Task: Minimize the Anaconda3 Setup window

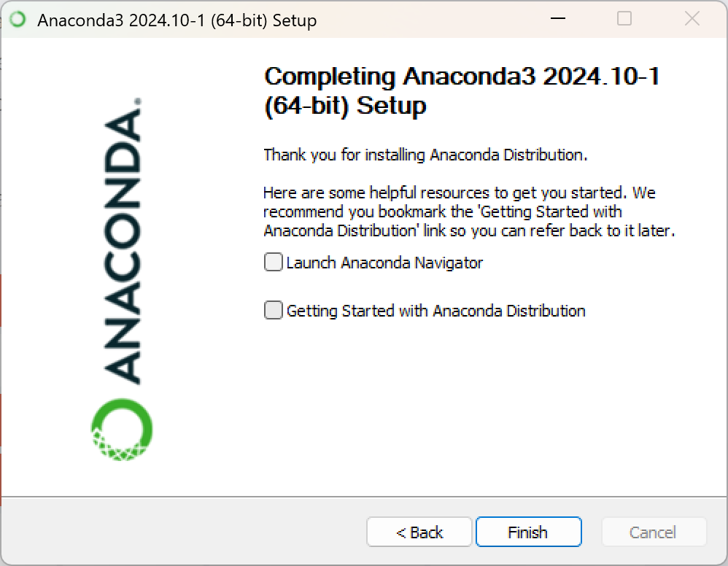Action: click(x=557, y=18)
